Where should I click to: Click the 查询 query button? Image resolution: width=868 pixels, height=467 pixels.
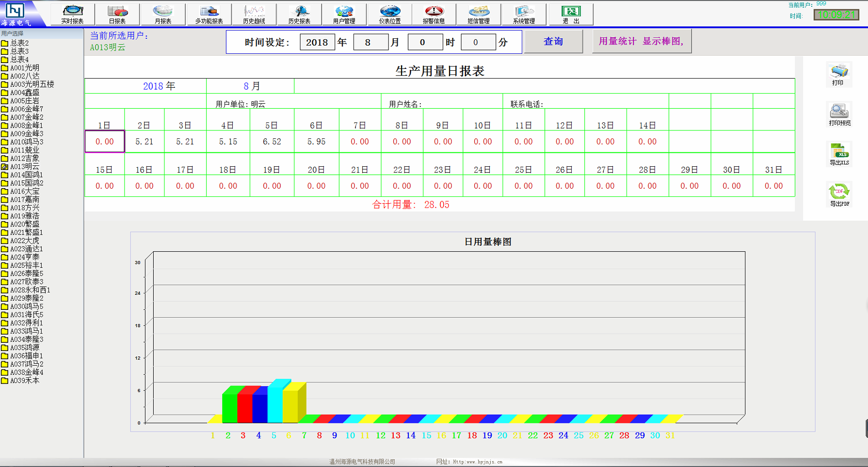pyautogui.click(x=553, y=42)
